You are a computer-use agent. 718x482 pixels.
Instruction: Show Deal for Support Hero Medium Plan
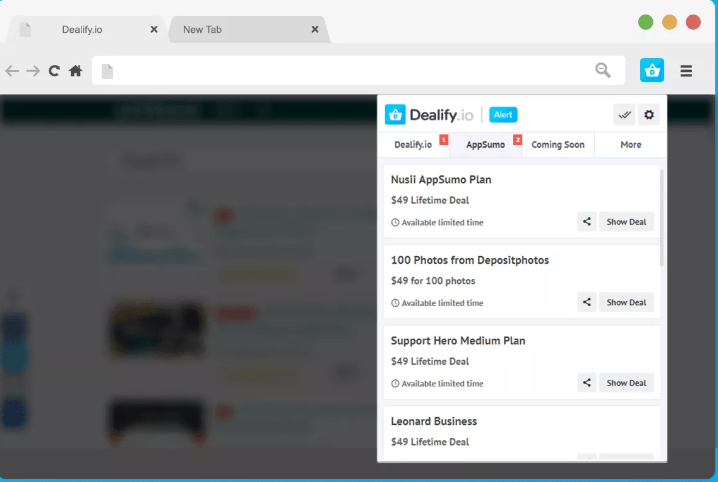[626, 383]
